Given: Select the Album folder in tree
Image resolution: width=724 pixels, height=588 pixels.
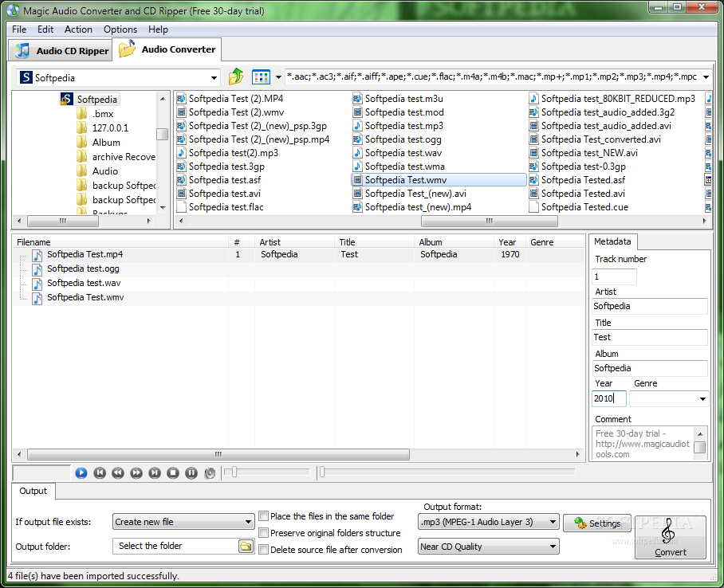Looking at the screenshot, I should pyautogui.click(x=99, y=142).
